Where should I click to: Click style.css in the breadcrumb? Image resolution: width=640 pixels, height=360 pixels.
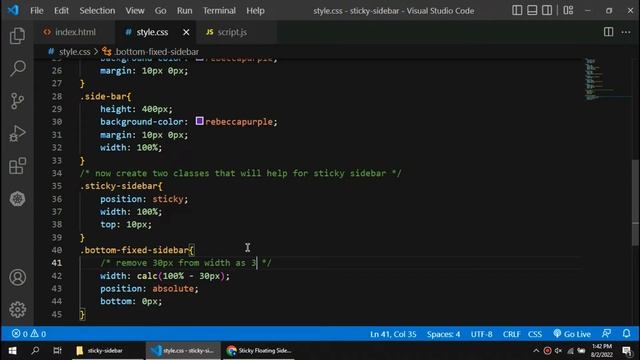[x=74, y=52]
